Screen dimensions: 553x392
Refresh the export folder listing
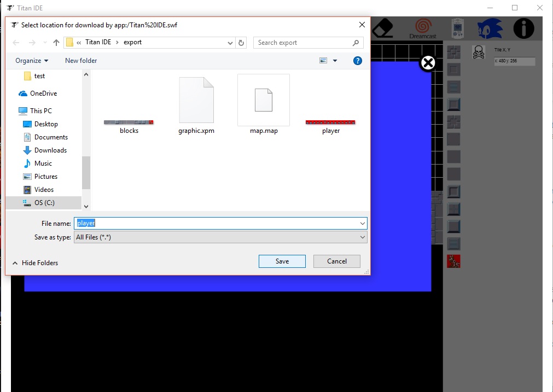[241, 43]
